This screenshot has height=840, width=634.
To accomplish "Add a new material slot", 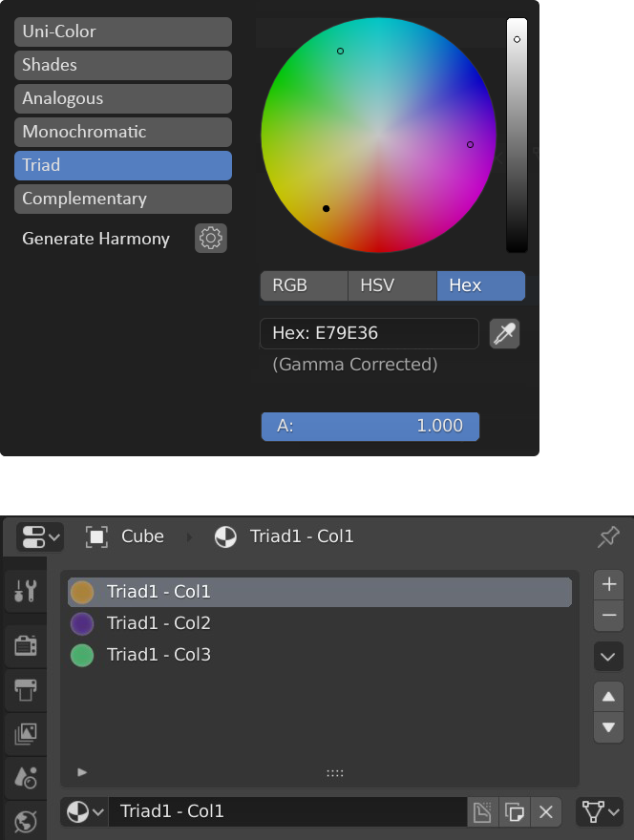I will point(608,584).
